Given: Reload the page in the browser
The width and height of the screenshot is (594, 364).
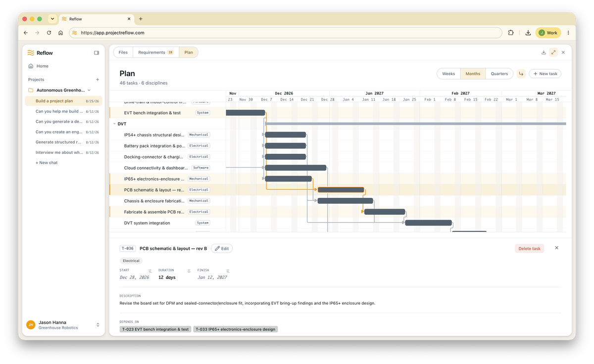Looking at the screenshot, I should (49, 33).
